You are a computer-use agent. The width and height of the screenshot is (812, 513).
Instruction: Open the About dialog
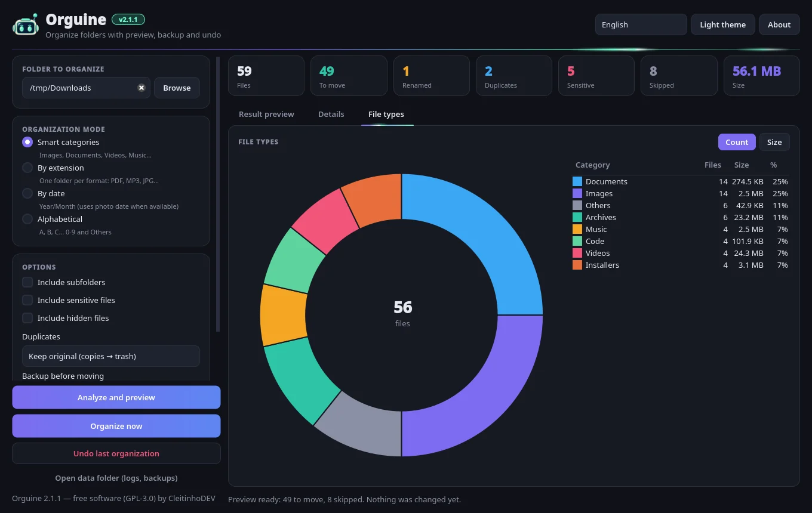[779, 24]
